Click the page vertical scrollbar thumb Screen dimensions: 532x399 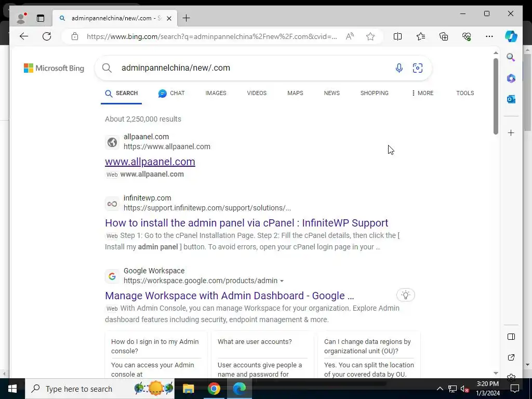tap(496, 96)
